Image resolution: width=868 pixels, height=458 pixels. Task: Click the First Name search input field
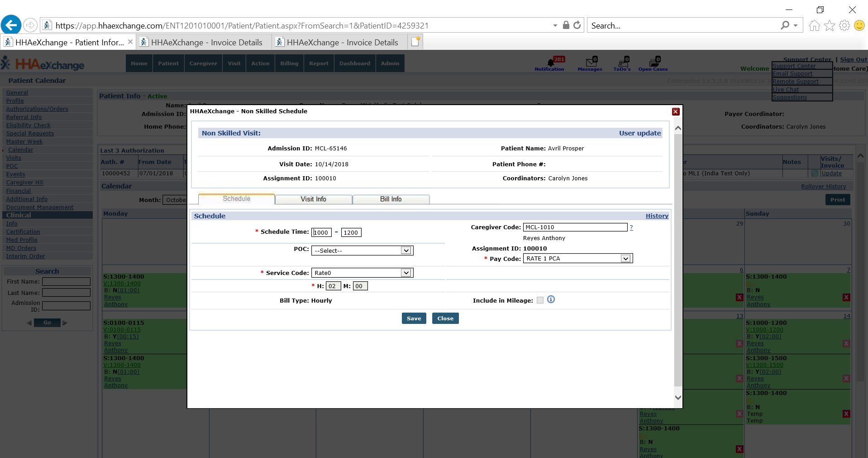(x=66, y=281)
